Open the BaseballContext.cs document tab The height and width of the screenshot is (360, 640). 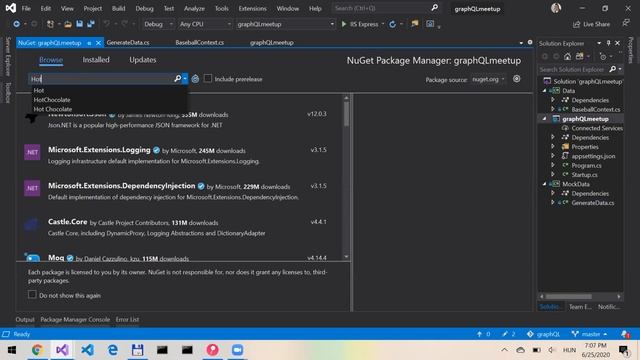200,42
